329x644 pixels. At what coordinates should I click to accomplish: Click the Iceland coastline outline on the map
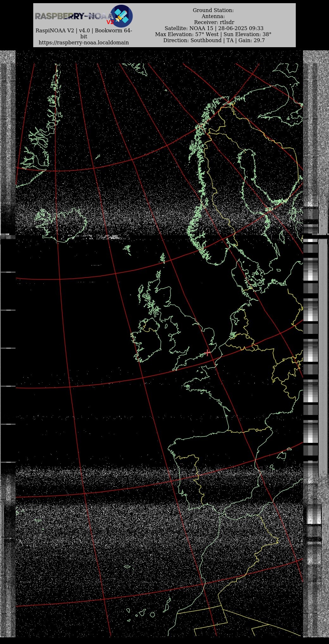pos(61,224)
